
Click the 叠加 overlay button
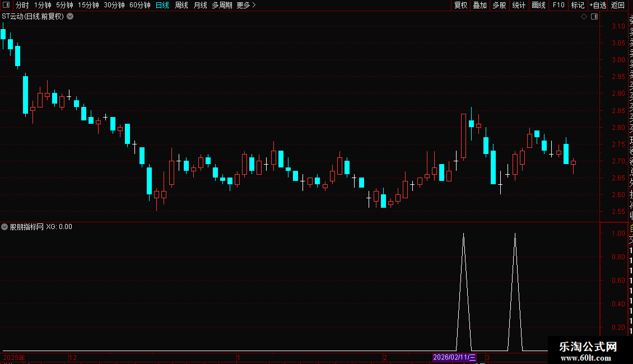480,5
